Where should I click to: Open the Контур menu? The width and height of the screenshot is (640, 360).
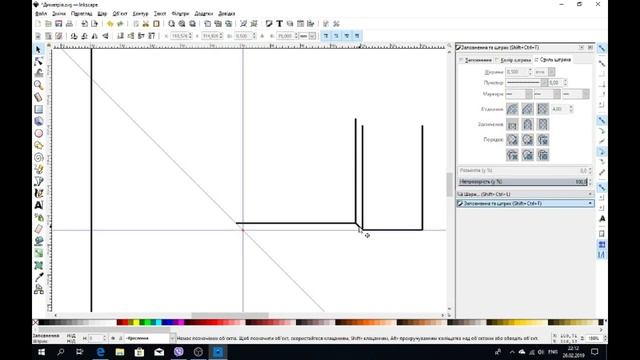140,13
